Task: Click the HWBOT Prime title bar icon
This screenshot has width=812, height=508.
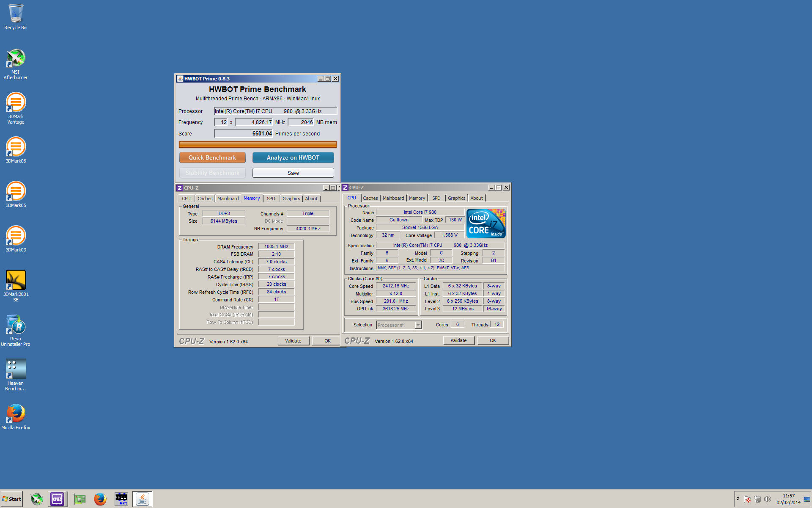Action: 180,79
